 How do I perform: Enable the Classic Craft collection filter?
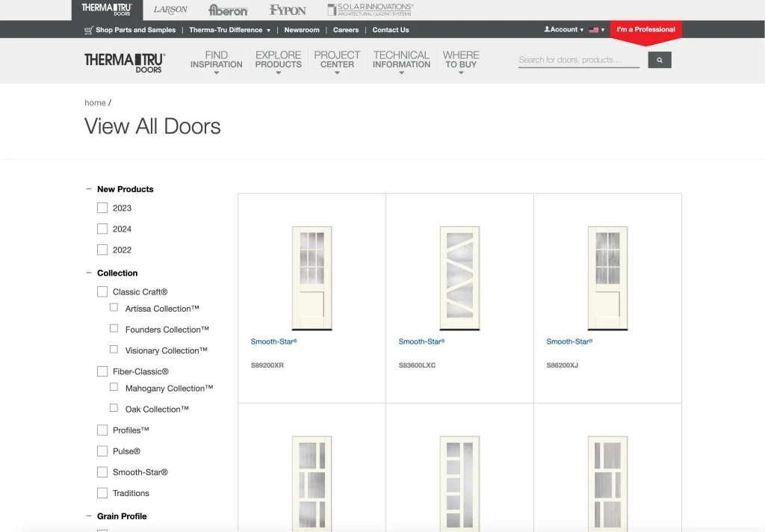point(102,291)
